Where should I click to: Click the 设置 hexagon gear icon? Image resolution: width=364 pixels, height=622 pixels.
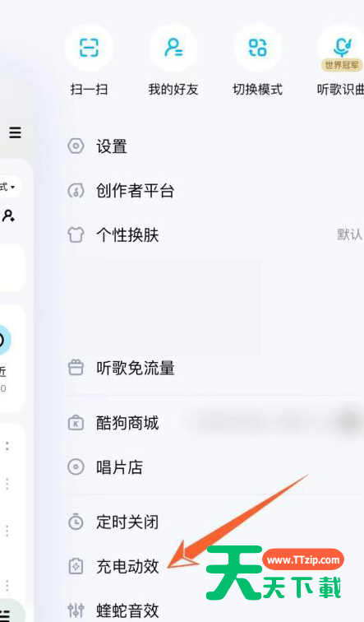(76, 146)
